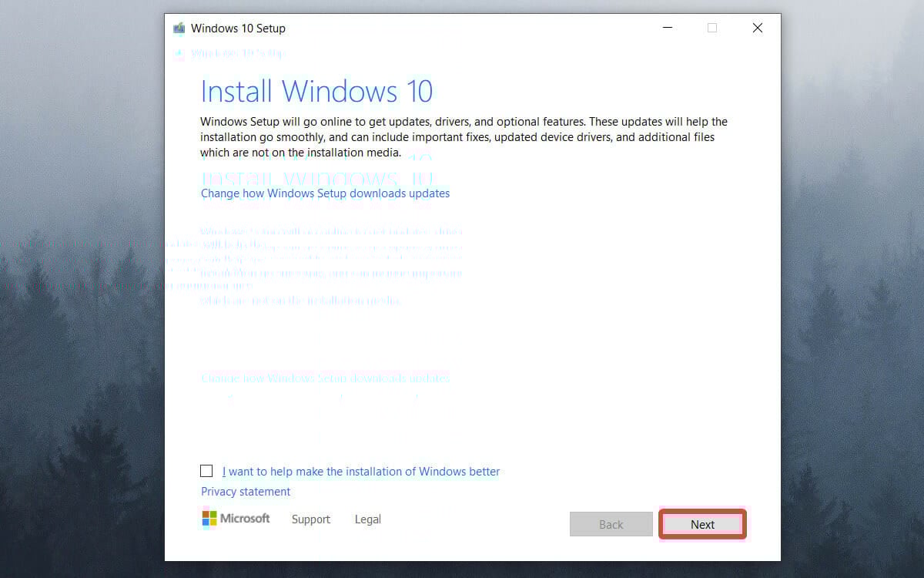Viewport: 924px width, 578px height.
Task: Open the Legal link
Action: pyautogui.click(x=368, y=519)
